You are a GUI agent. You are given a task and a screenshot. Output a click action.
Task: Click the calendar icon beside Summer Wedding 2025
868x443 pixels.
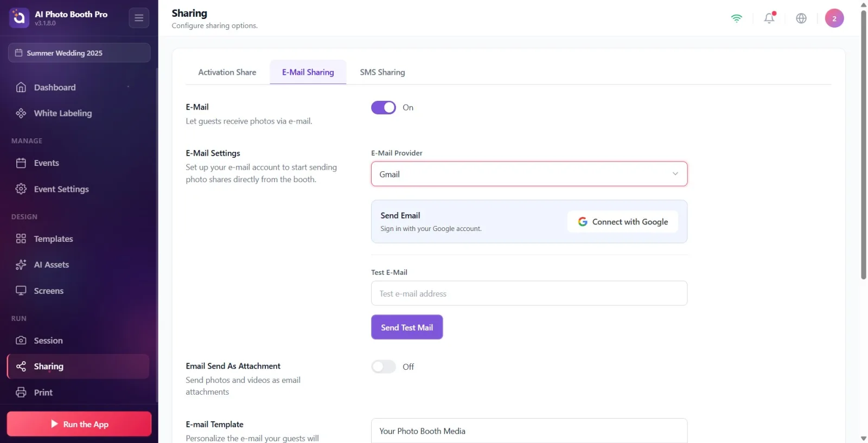pos(18,53)
